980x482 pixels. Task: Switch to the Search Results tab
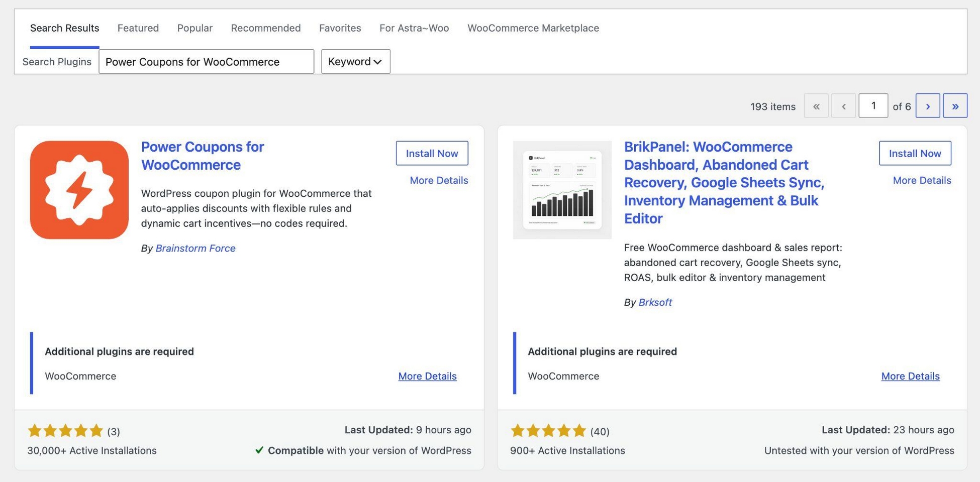tap(64, 28)
